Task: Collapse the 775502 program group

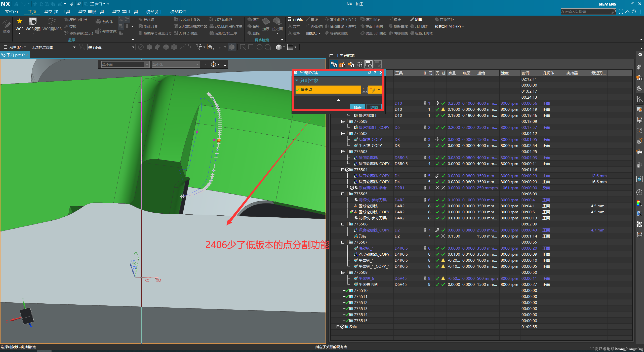Action: coord(343,133)
